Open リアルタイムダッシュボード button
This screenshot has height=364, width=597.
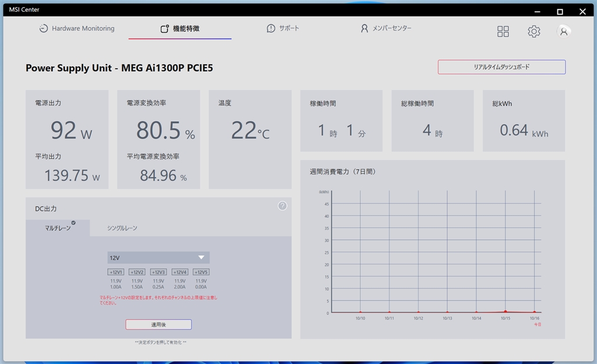tap(501, 67)
